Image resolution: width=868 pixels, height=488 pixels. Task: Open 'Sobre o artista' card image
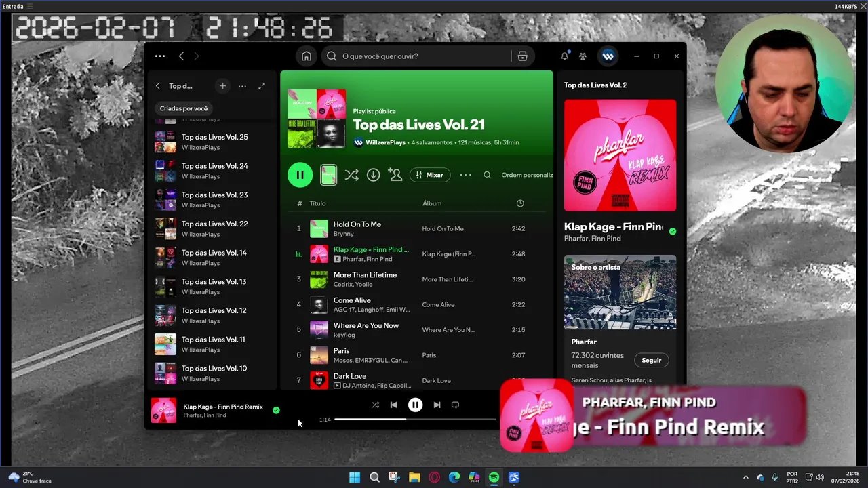point(620,292)
